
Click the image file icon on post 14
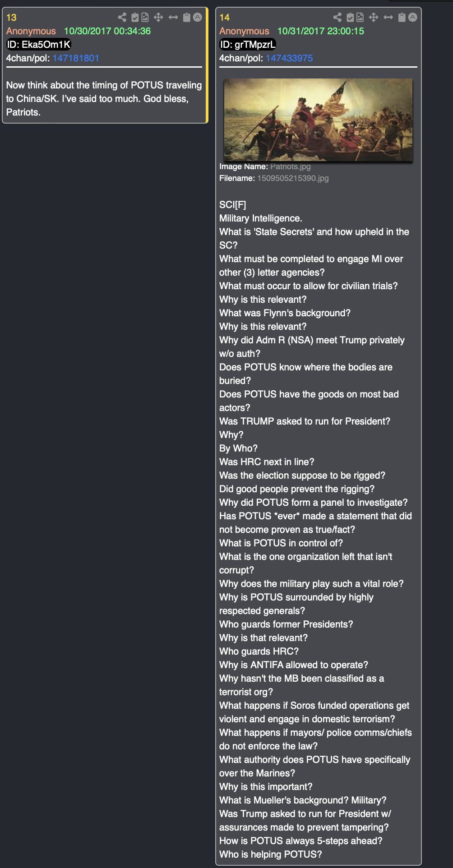click(360, 17)
